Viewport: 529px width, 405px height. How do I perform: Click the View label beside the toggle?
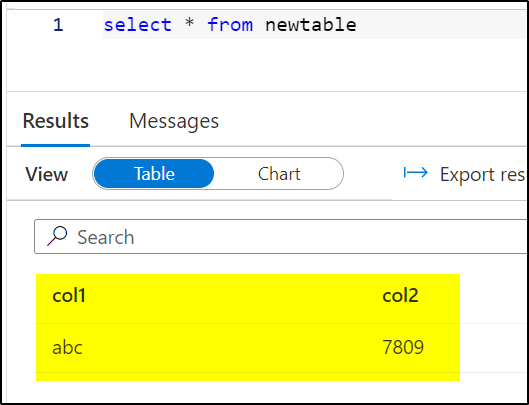(47, 174)
